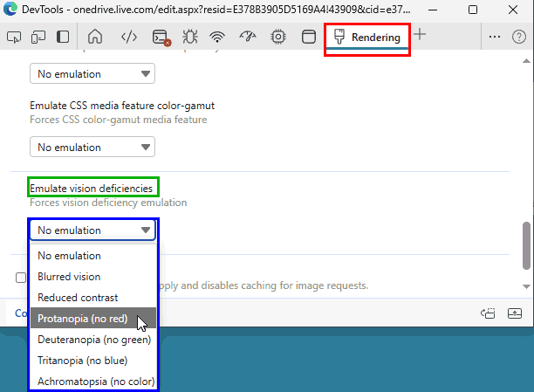Collapse the vision deficiencies dropdown
This screenshot has height=392, width=534.
[x=92, y=230]
